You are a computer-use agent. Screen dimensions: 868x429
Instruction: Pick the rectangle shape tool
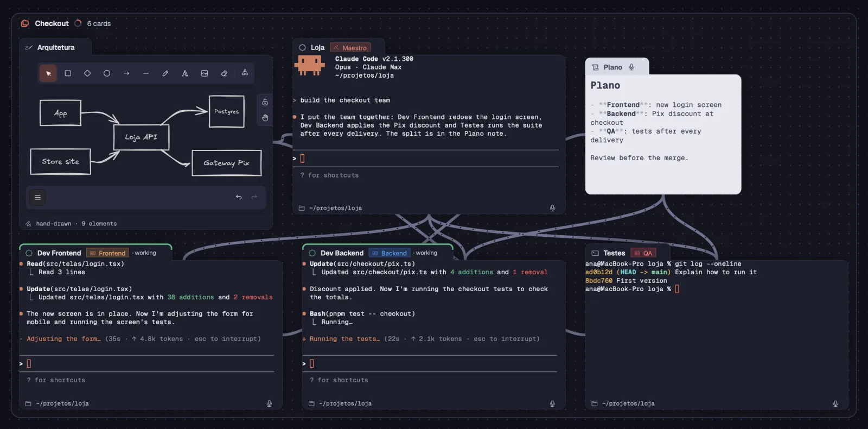click(68, 73)
